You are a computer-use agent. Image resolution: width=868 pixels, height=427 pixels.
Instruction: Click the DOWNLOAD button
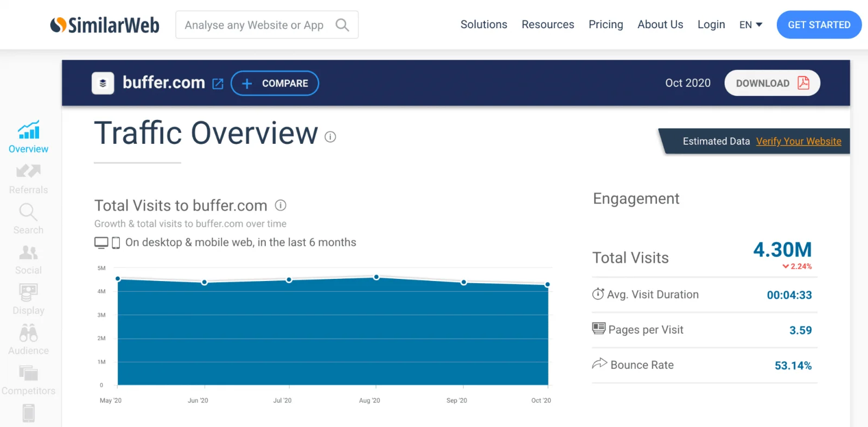tap(772, 83)
